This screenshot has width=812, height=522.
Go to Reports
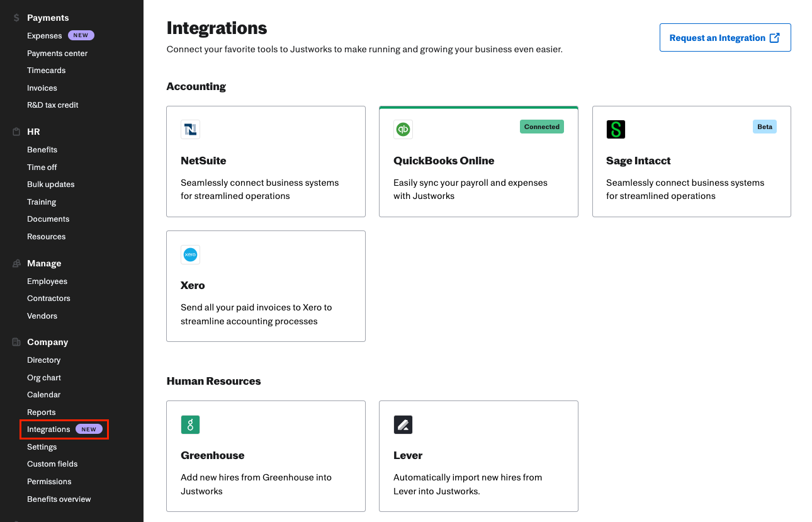point(42,412)
